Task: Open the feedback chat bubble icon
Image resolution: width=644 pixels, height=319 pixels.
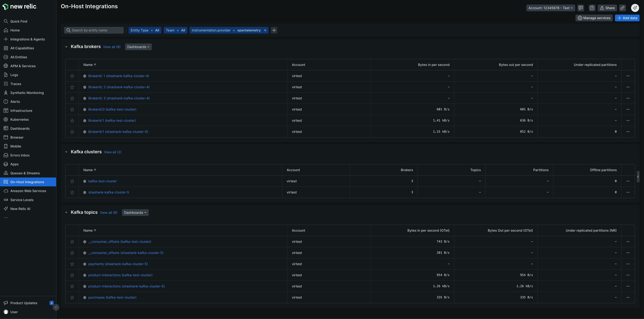Action: click(x=581, y=8)
